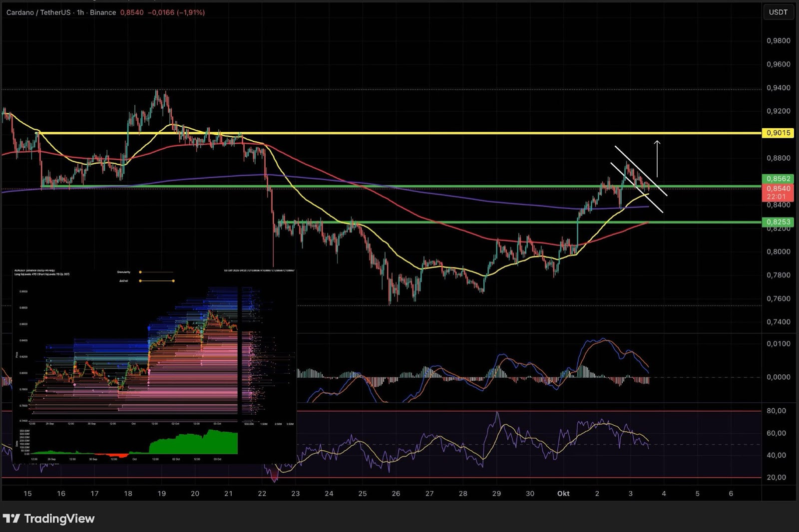799x532 pixels.
Task: Click date 22 on the time axis
Action: coord(262,494)
